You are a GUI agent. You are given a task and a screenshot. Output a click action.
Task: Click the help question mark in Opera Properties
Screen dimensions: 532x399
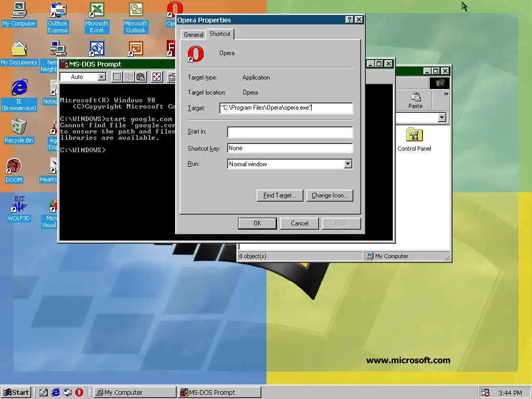coord(349,20)
